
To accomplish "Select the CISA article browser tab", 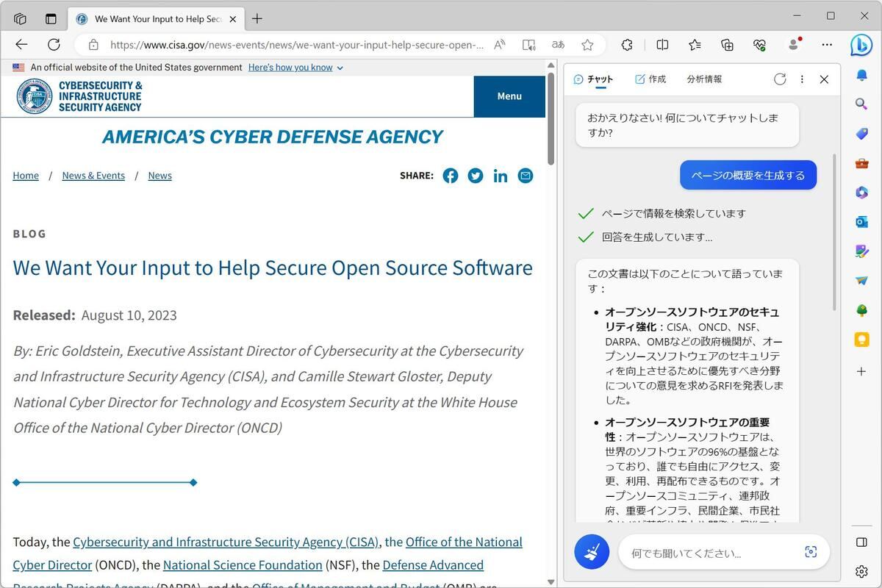I will point(155,19).
